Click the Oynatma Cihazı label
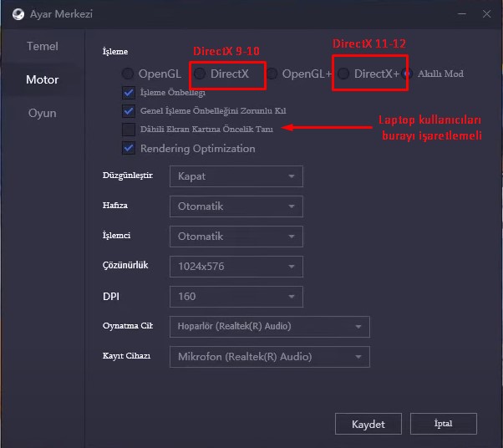 coord(128,326)
